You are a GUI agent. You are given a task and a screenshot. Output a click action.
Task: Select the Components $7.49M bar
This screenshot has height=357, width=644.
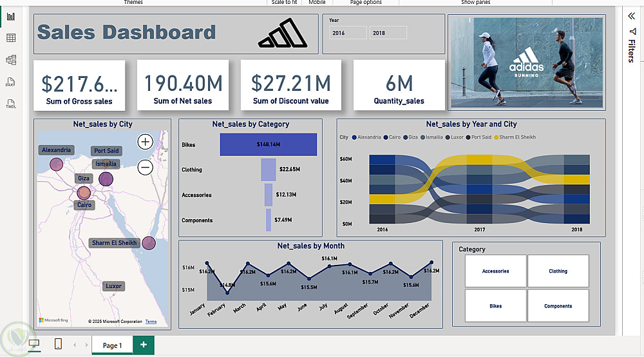[x=268, y=220]
